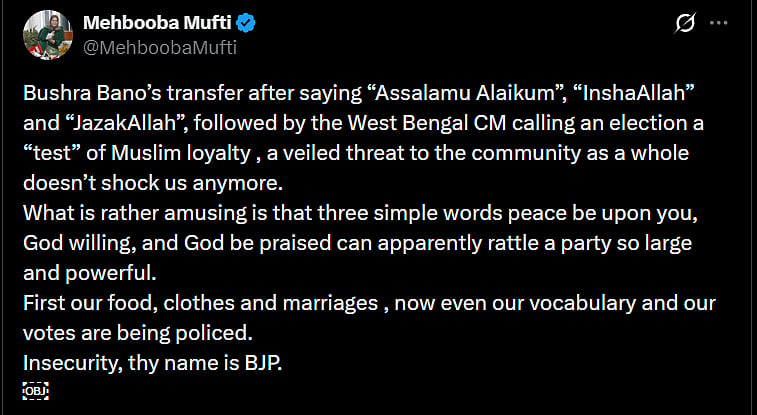Click the sentence "doesn't shock us anymore."
This screenshot has height=415, width=757.
pyautogui.click(x=153, y=183)
